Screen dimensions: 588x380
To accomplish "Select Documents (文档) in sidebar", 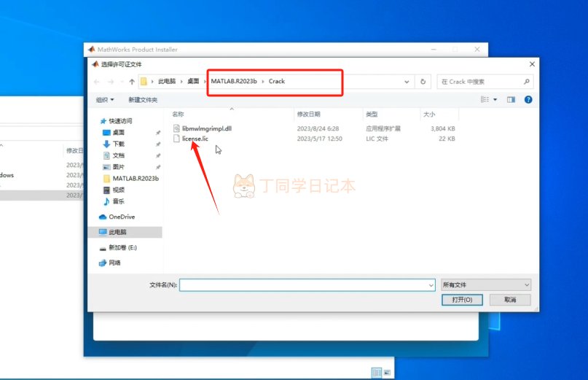I will pyautogui.click(x=119, y=155).
